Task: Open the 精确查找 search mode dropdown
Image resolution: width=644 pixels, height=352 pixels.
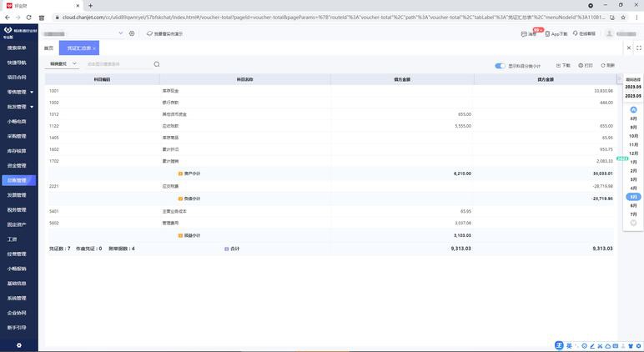Action: pyautogui.click(x=63, y=64)
